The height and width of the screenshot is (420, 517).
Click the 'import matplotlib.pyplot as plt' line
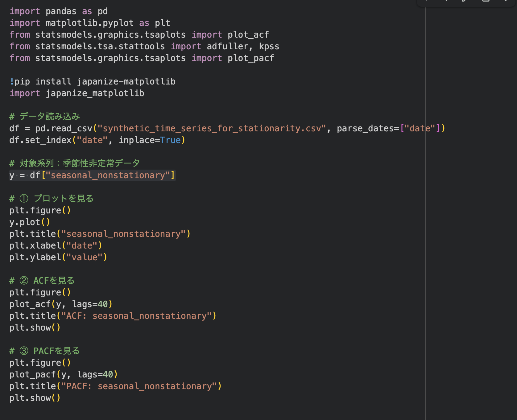[x=90, y=23]
